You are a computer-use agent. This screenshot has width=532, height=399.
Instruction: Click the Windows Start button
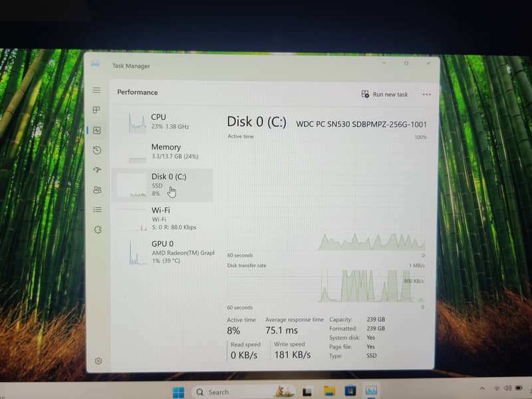[x=178, y=391]
